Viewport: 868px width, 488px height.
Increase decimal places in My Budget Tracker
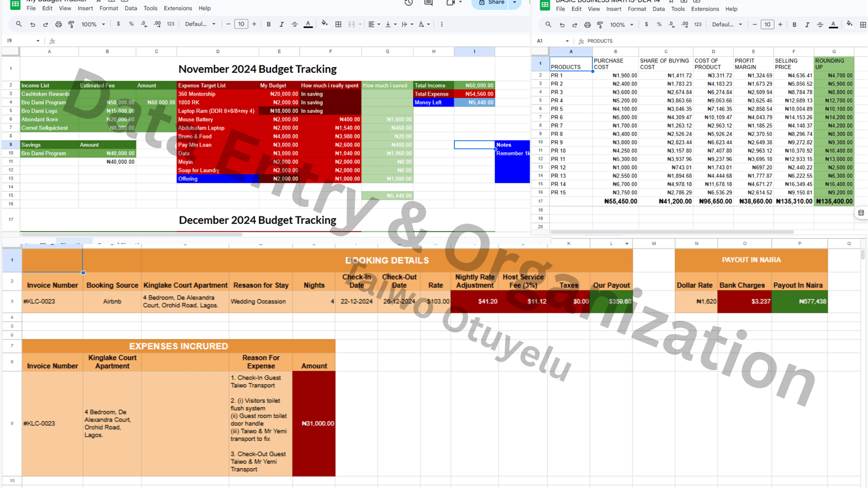pos(157,24)
